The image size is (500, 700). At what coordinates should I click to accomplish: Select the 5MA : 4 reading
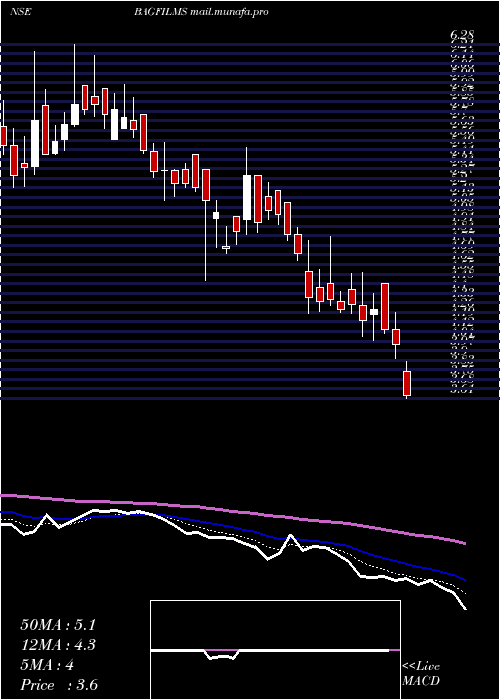click(x=47, y=665)
